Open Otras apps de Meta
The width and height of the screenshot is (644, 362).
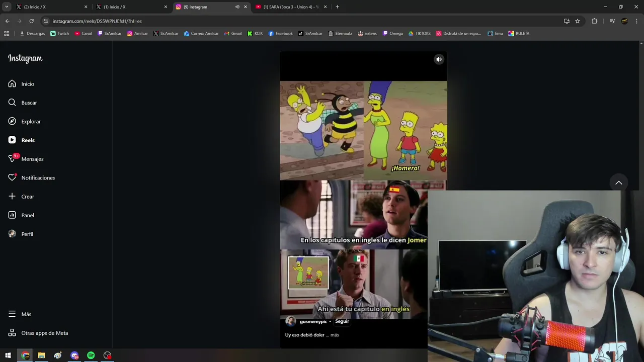[x=38, y=333]
